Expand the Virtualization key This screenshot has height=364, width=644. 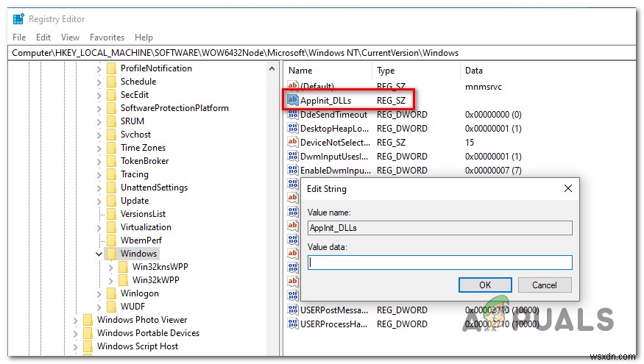[x=99, y=228]
